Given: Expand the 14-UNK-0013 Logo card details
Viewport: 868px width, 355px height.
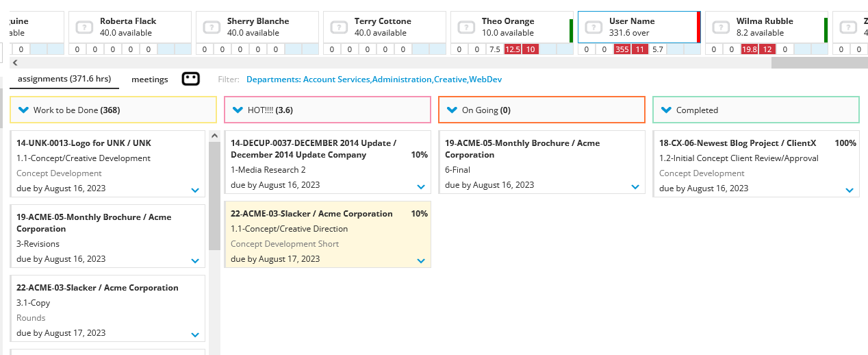Looking at the screenshot, I should [195, 190].
